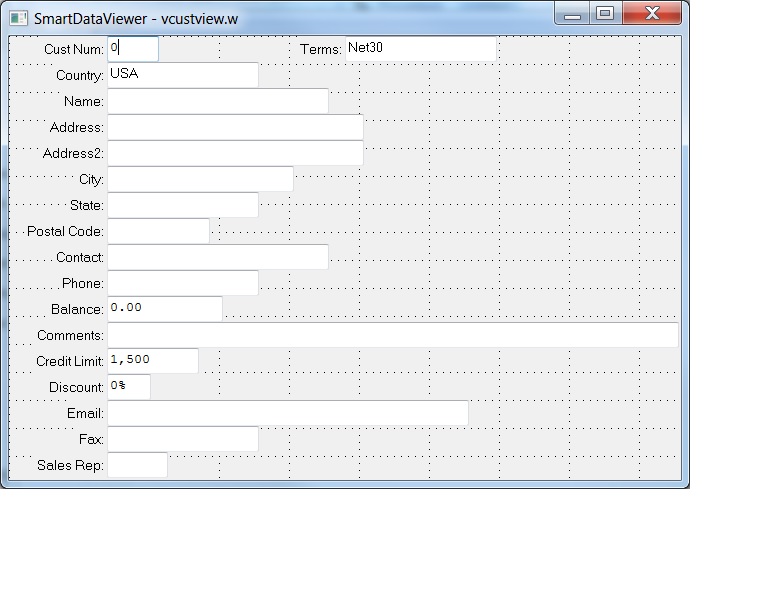
Task: Click the 'Name:' label text
Action: point(84,101)
